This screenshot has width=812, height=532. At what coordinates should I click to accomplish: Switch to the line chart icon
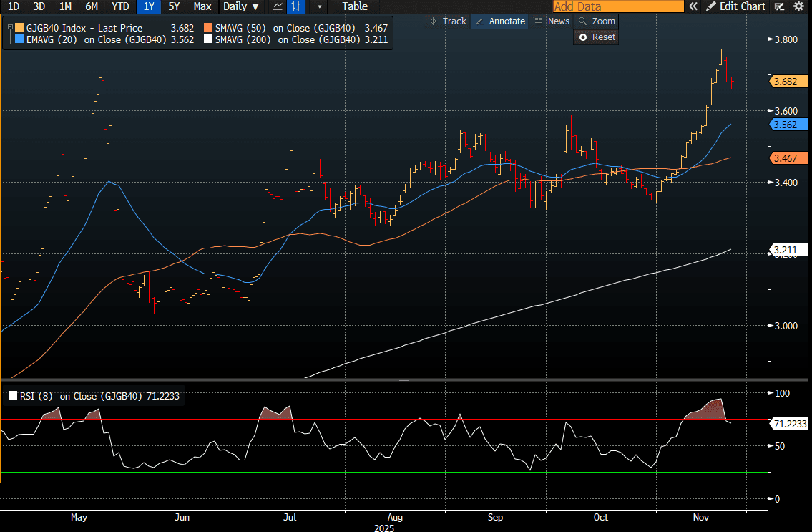278,6
